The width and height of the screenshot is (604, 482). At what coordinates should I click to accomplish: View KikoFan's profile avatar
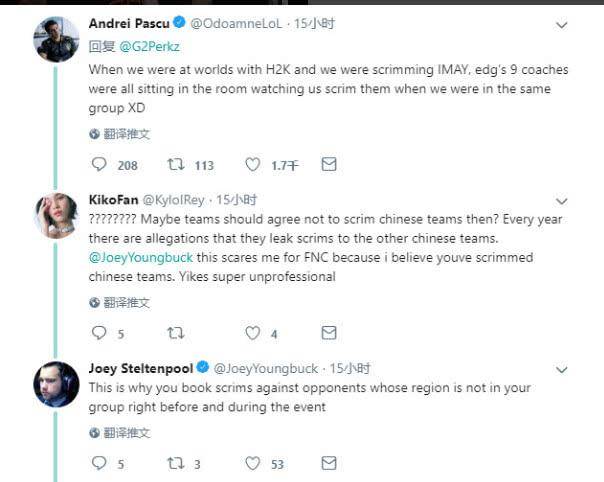click(x=56, y=216)
